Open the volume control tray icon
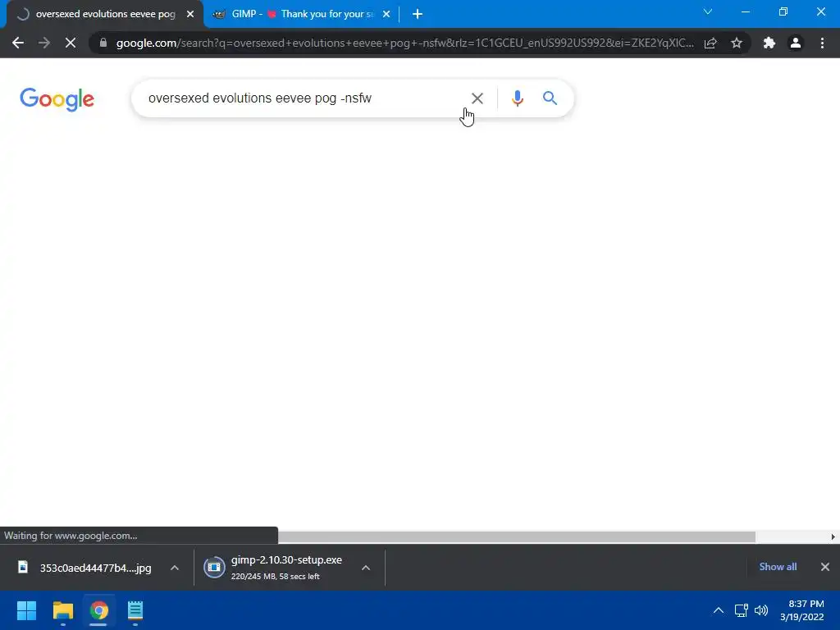Viewport: 840px width, 630px height. [x=760, y=610]
